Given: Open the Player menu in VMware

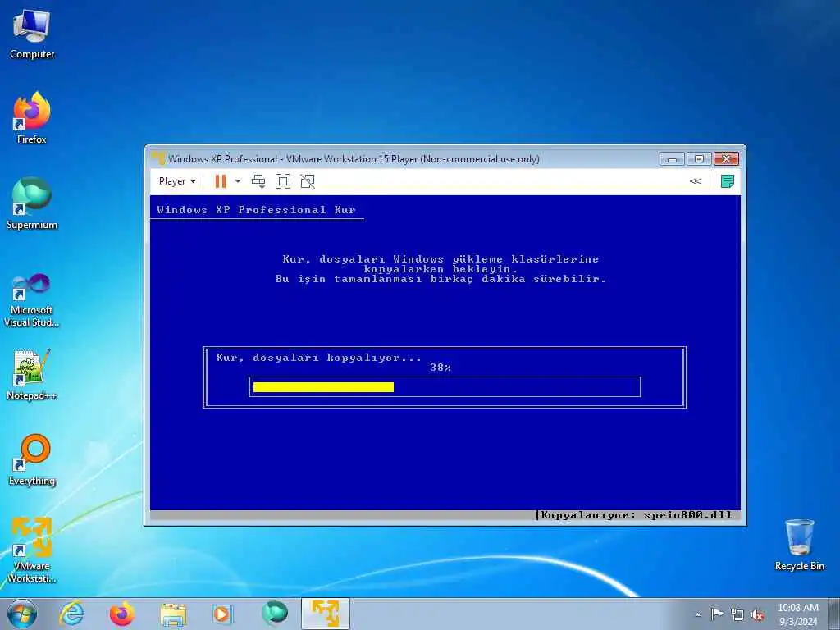Looking at the screenshot, I should [x=177, y=181].
